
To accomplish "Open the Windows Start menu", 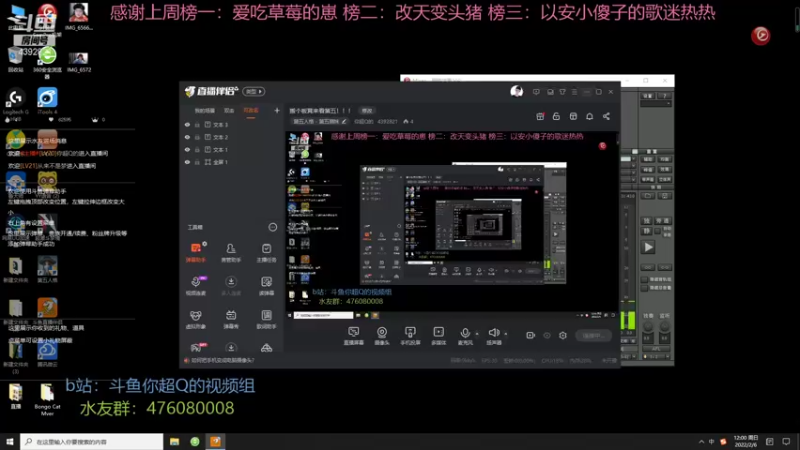I will (x=10, y=441).
